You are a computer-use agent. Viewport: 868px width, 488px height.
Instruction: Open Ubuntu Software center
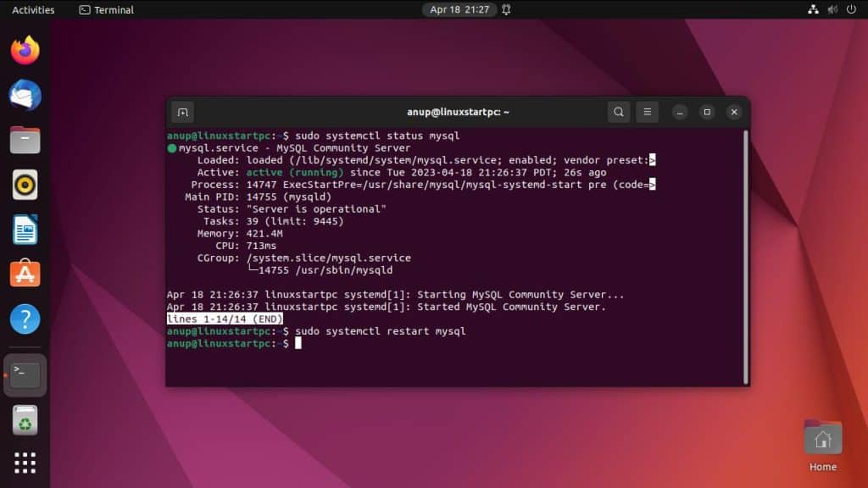pos(25,273)
